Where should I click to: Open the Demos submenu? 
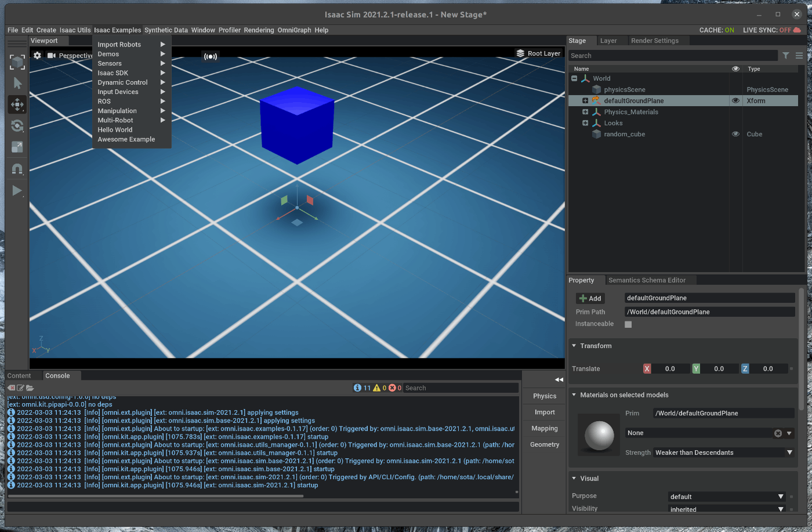pyautogui.click(x=131, y=54)
